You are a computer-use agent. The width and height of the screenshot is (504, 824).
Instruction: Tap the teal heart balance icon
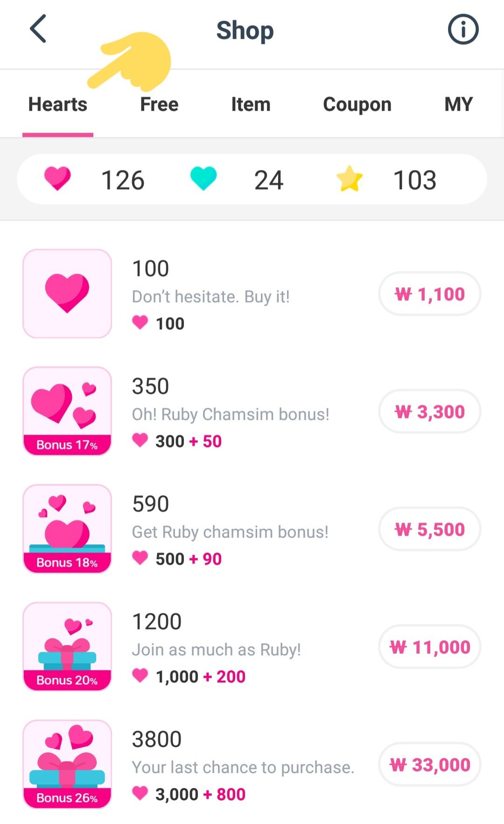203,179
